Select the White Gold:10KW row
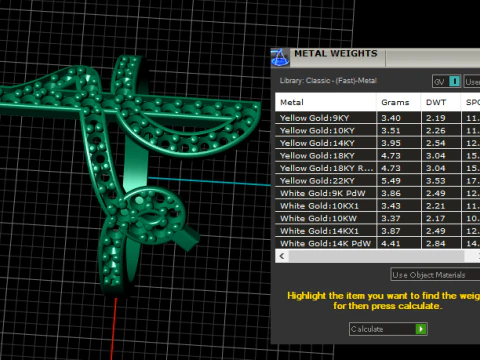 tap(377, 219)
